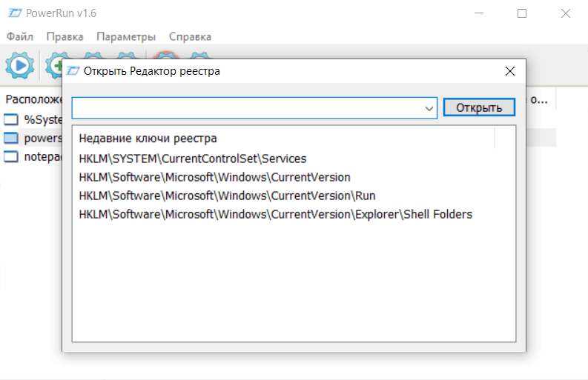
Task: Pick the Explorer\Shell Folders registry key
Action: 275,214
